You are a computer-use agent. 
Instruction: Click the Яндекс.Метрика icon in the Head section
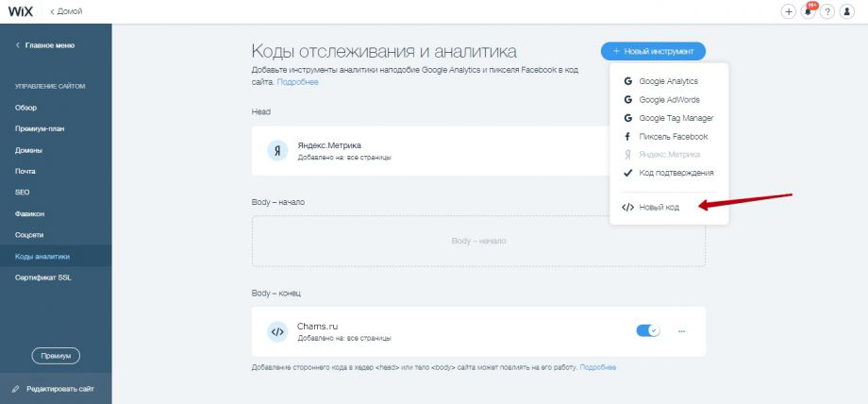(276, 151)
